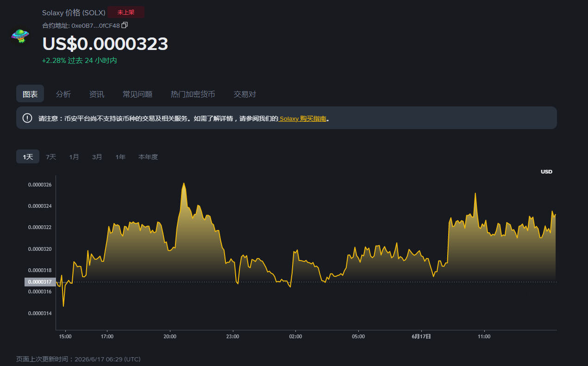The width and height of the screenshot is (588, 366).
Task: Open the Solaxy 购买指南 link
Action: click(x=303, y=118)
